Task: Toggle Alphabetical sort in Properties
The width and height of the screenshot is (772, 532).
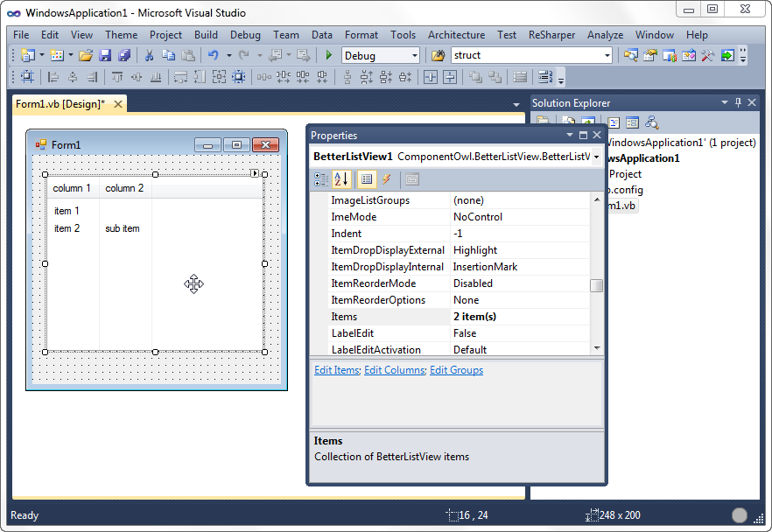Action: (341, 179)
